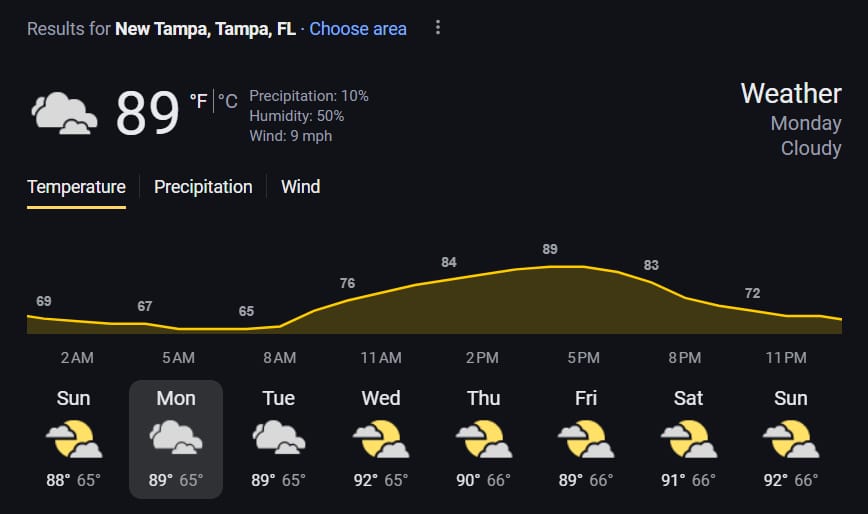Select the first Sun partly cloudy icon
This screenshot has height=514, width=868.
(x=74, y=439)
